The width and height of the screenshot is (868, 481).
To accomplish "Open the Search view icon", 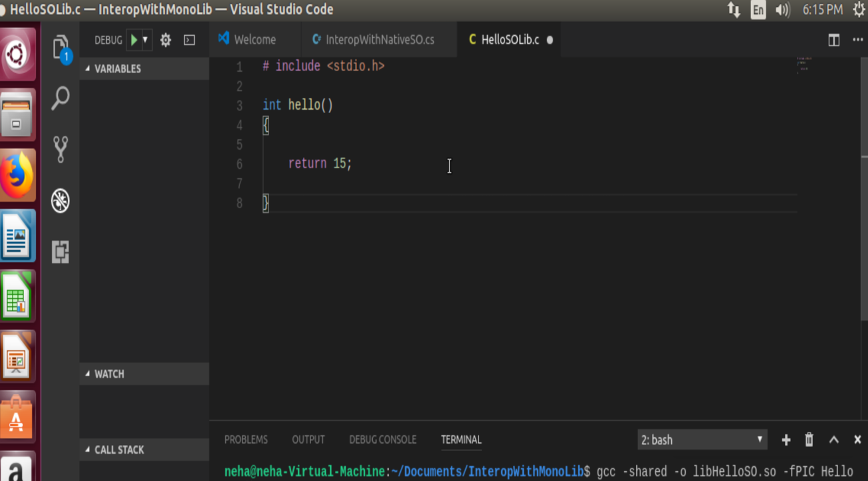I will point(60,98).
